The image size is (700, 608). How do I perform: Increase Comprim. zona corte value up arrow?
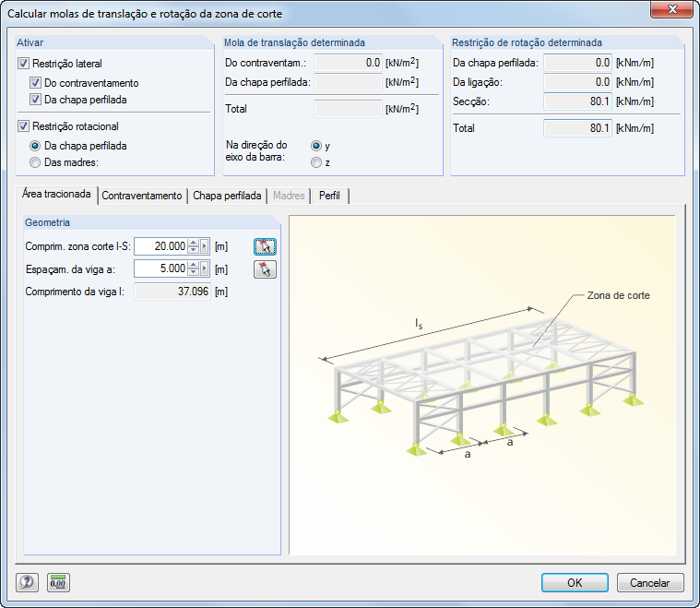pyautogui.click(x=193, y=243)
